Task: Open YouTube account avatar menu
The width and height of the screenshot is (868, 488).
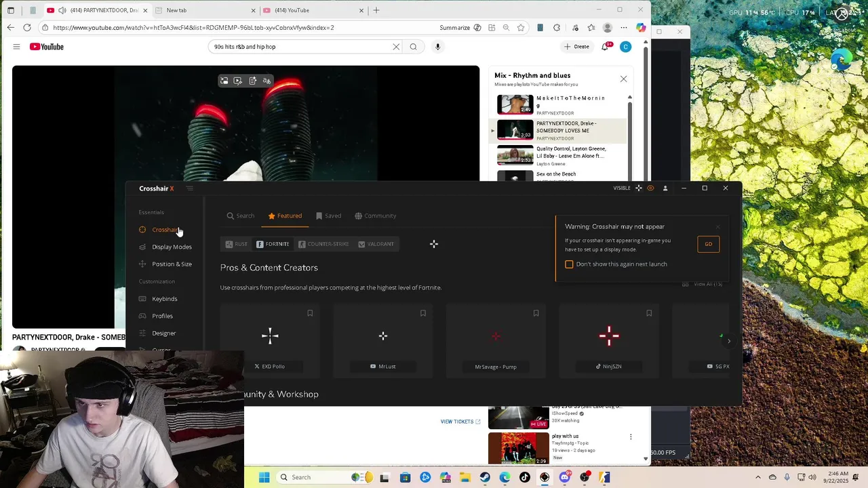Action: coord(626,47)
